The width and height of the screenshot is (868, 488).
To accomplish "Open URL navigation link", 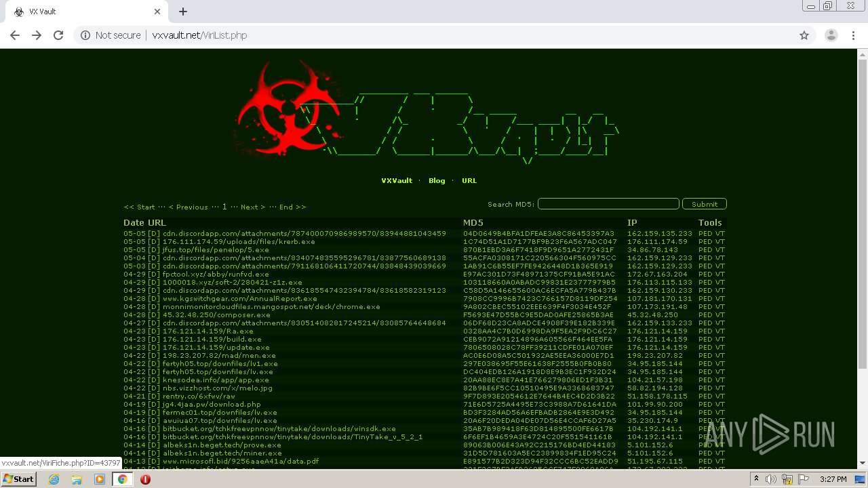I will click(x=469, y=181).
